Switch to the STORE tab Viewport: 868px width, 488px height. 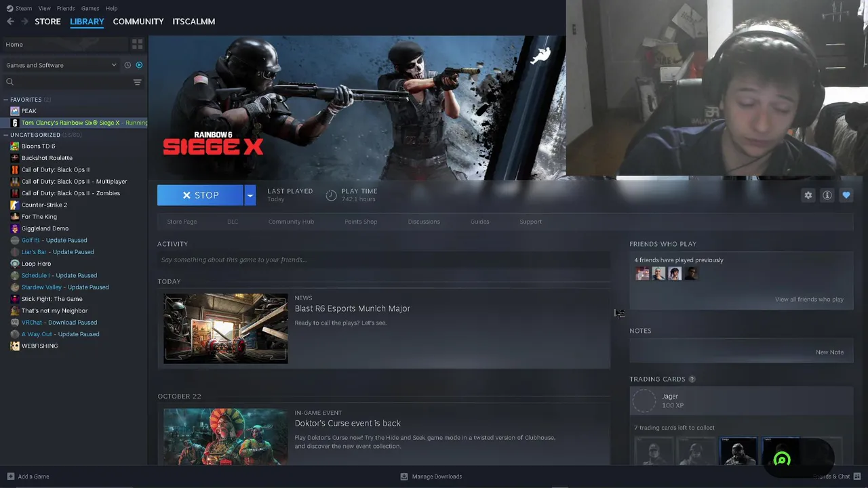(x=47, y=22)
